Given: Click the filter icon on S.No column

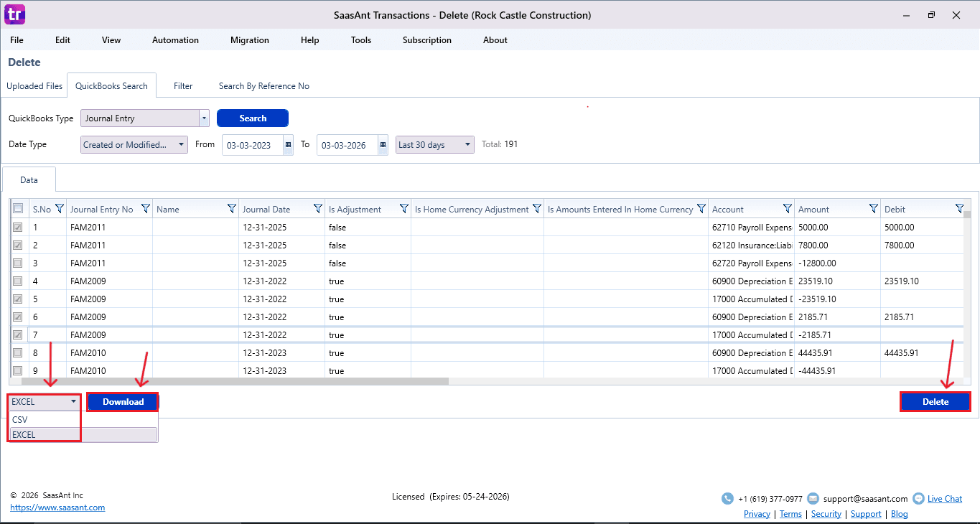Looking at the screenshot, I should click(x=60, y=209).
